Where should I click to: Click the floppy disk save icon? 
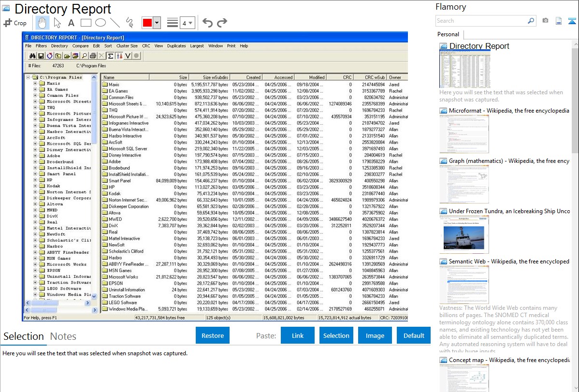(41, 56)
